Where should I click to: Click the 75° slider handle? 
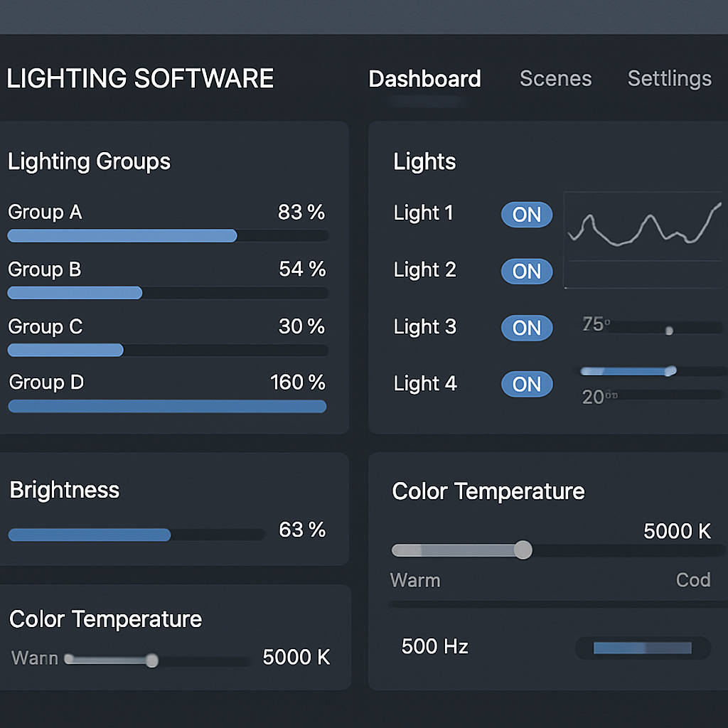[669, 330]
